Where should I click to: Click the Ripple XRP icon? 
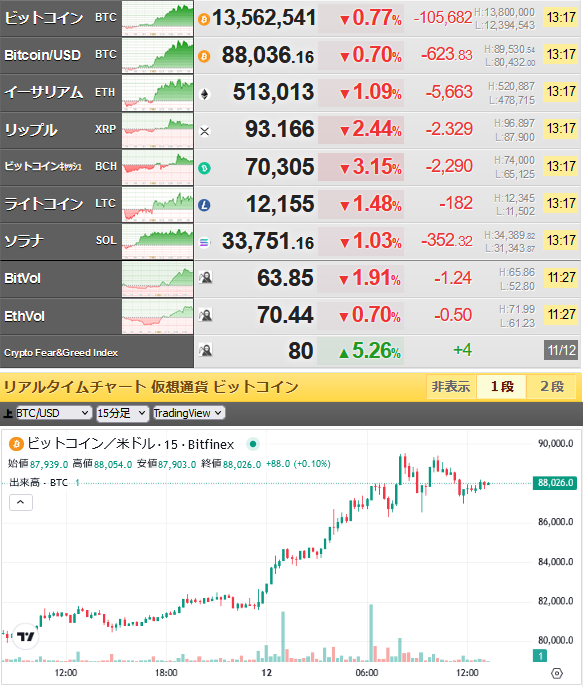(x=204, y=131)
